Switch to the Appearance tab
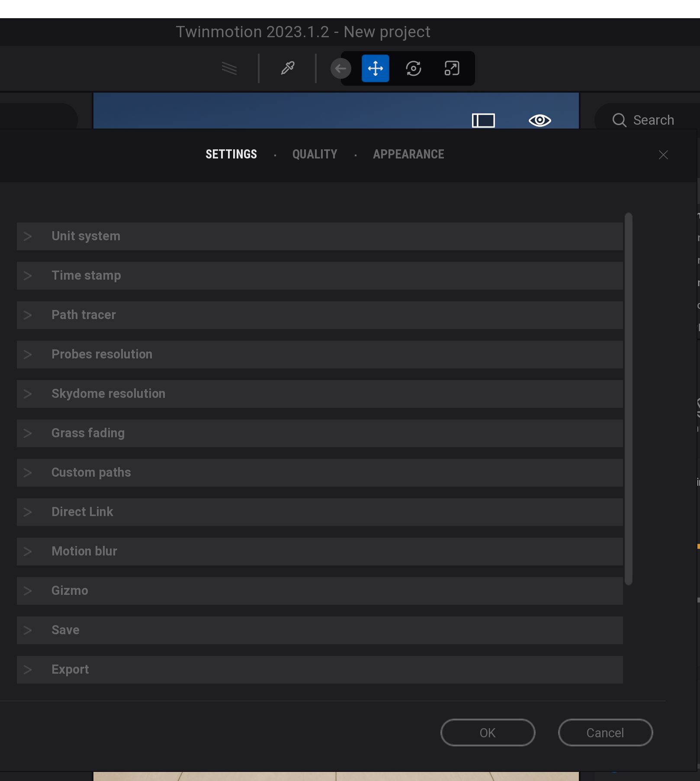The width and height of the screenshot is (700, 781). (x=408, y=154)
